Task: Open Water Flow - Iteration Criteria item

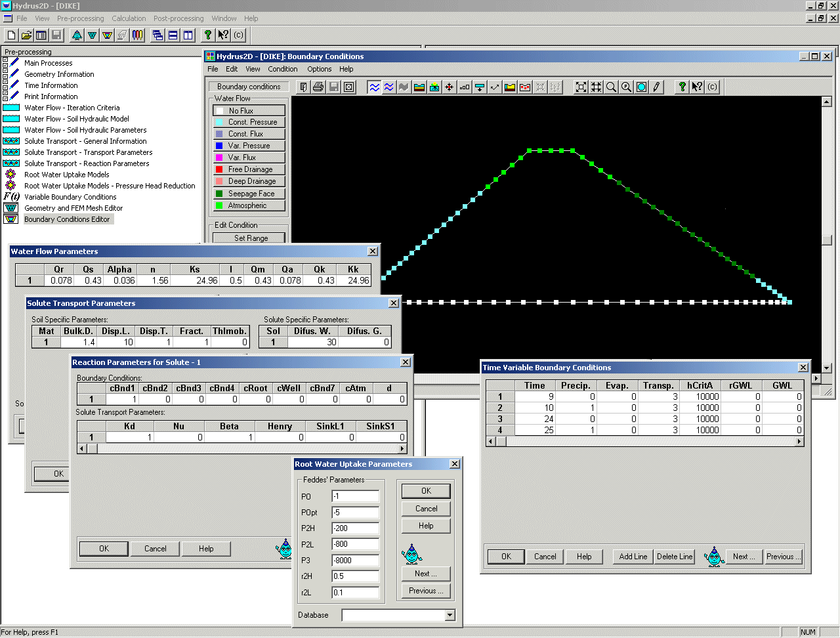Action: (72, 108)
